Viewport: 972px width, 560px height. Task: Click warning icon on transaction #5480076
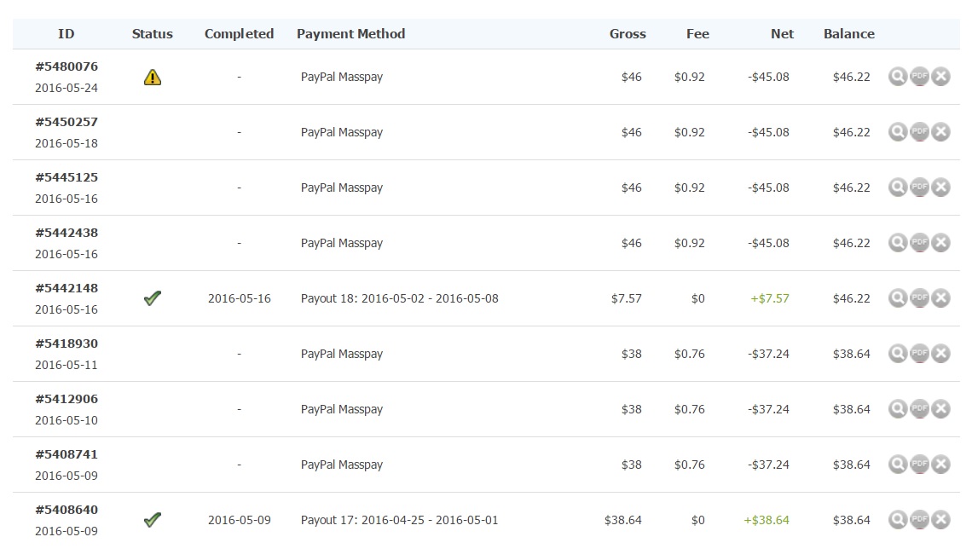pos(153,78)
